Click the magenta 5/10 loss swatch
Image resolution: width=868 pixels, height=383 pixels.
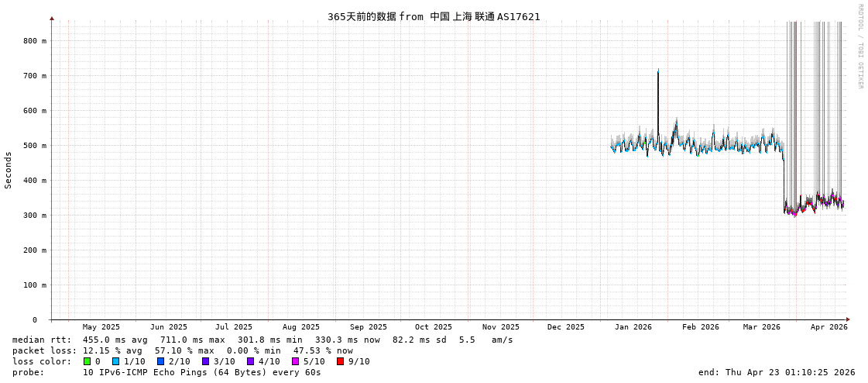[x=295, y=361]
